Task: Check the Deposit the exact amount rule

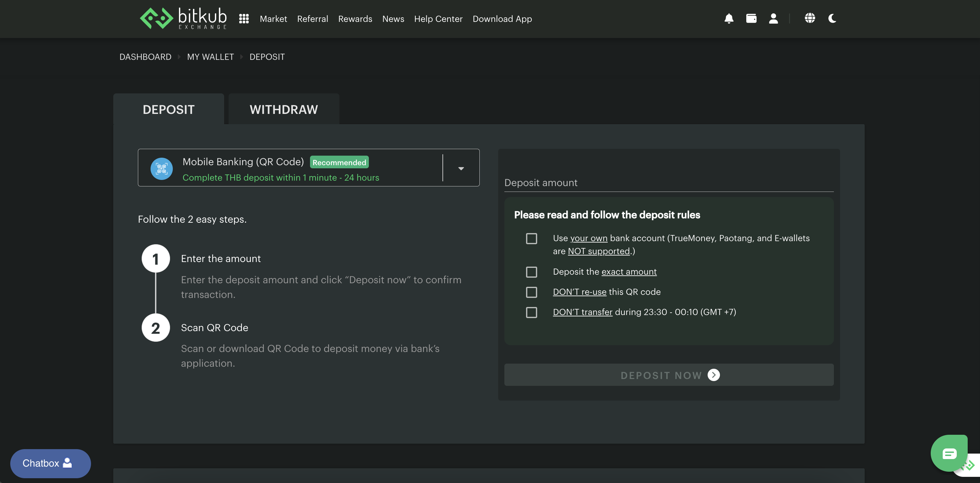Action: 531,272
